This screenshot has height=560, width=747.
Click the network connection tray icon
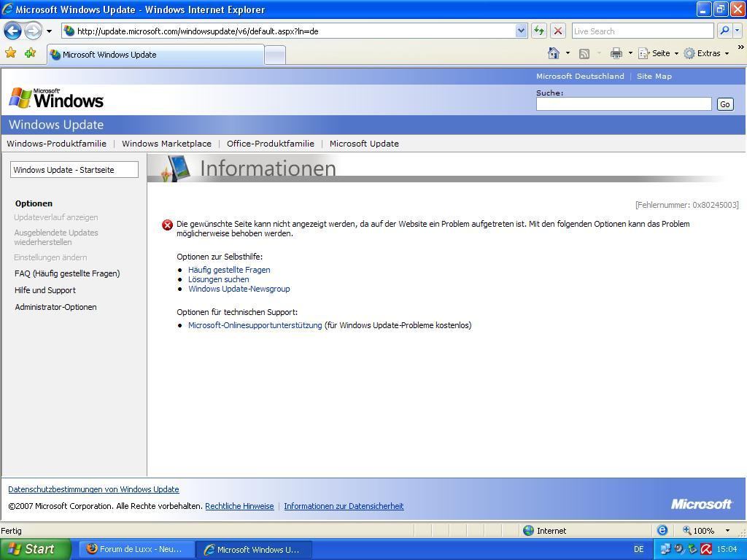point(665,549)
